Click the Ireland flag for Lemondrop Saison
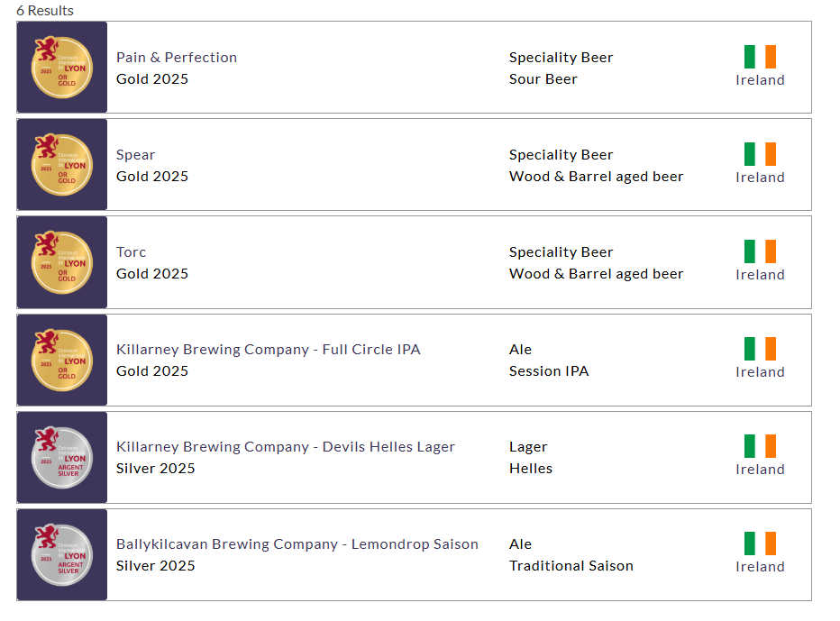The height and width of the screenshot is (621, 840). [760, 543]
